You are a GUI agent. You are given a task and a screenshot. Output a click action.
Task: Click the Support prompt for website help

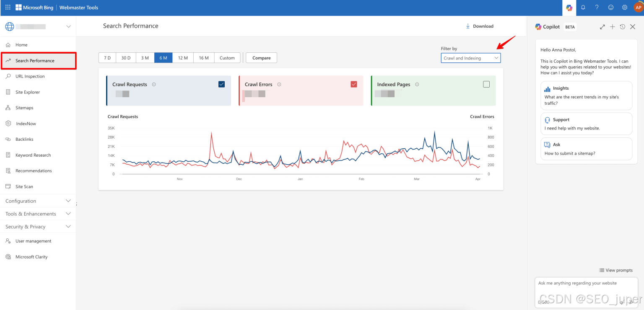click(x=586, y=124)
